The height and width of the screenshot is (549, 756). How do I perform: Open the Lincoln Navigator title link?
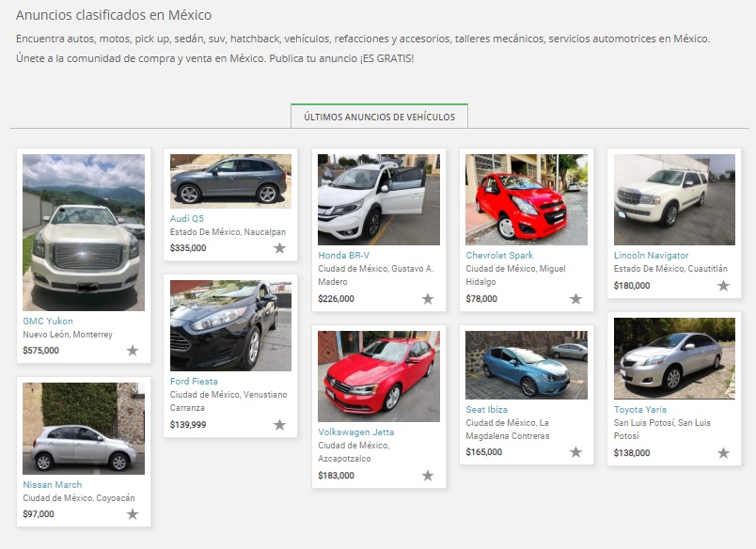651,255
